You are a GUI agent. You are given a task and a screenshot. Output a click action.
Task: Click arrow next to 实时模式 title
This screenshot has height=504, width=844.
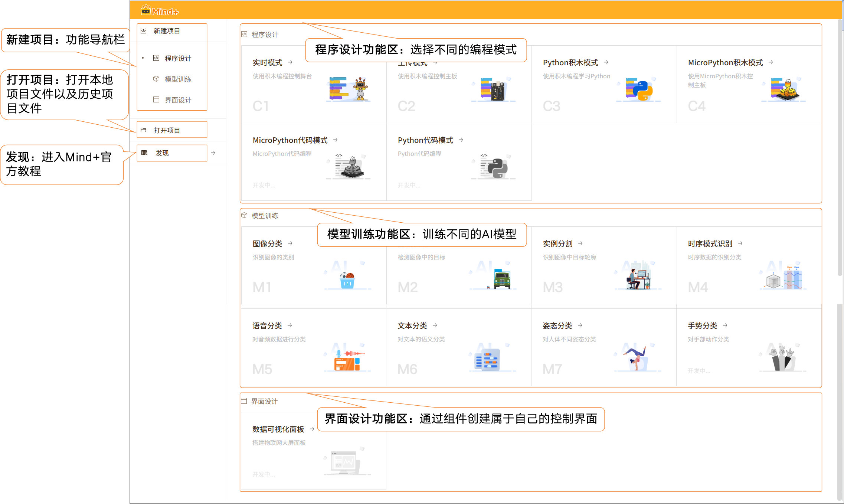click(290, 62)
